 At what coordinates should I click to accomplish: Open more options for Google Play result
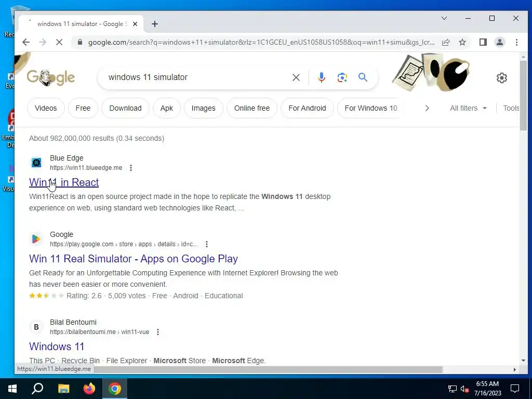207,244
